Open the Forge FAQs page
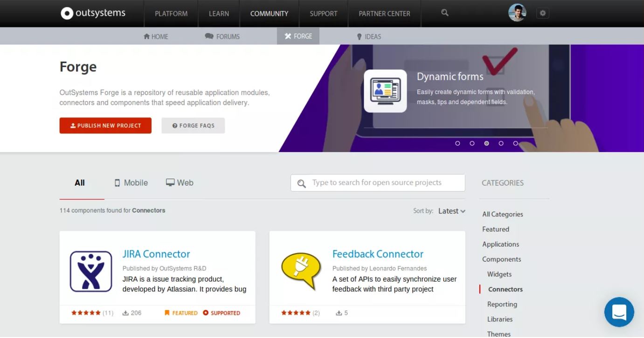 [x=193, y=125]
